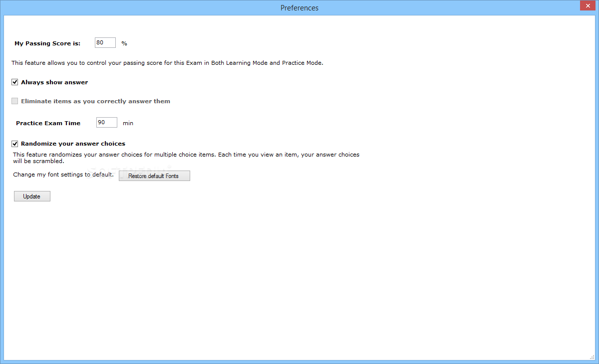Click the min unit label

click(128, 123)
